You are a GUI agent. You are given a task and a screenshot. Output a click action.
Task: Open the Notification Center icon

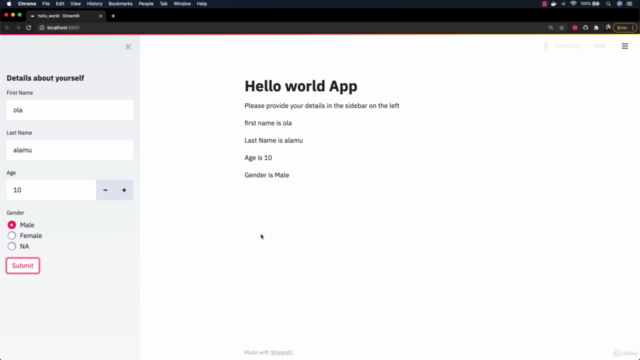629,4
